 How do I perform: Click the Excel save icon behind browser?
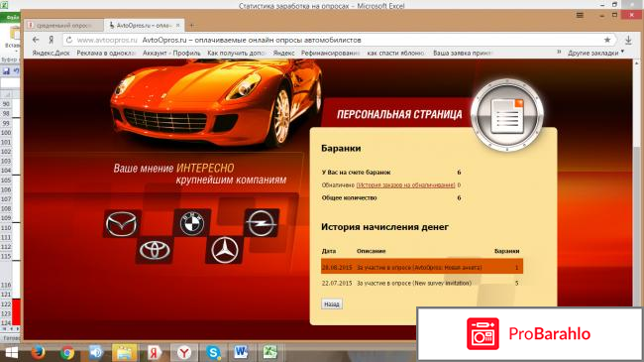tap(6, 71)
